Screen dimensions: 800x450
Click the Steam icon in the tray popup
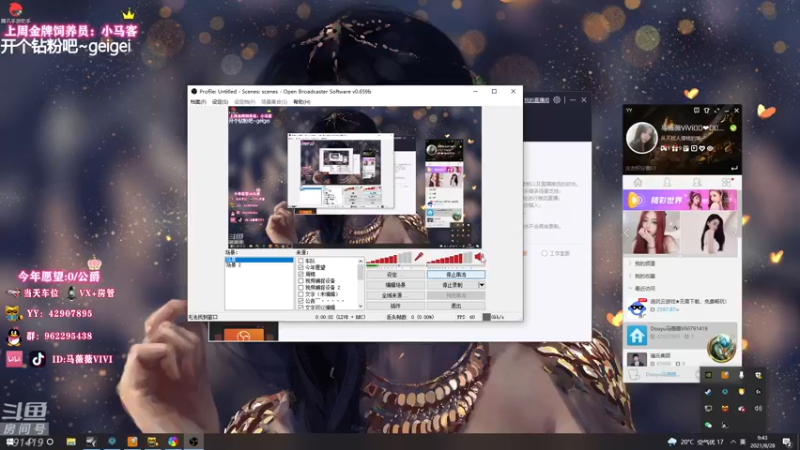pyautogui.click(x=709, y=392)
